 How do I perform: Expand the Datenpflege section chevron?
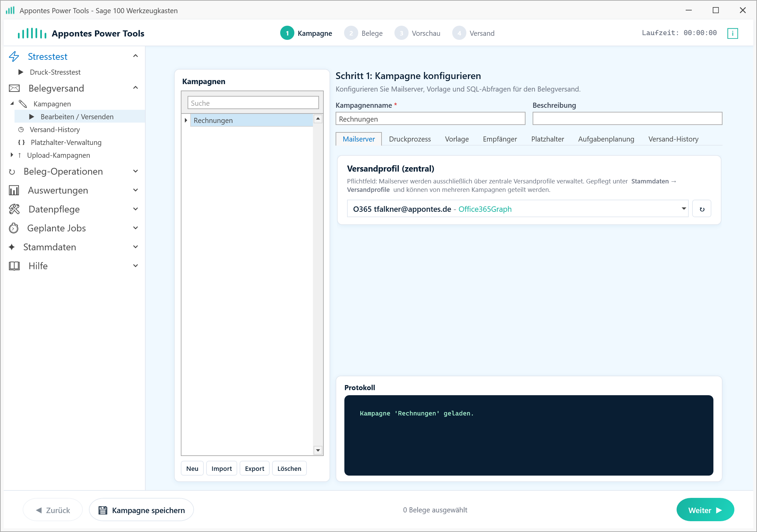point(136,209)
